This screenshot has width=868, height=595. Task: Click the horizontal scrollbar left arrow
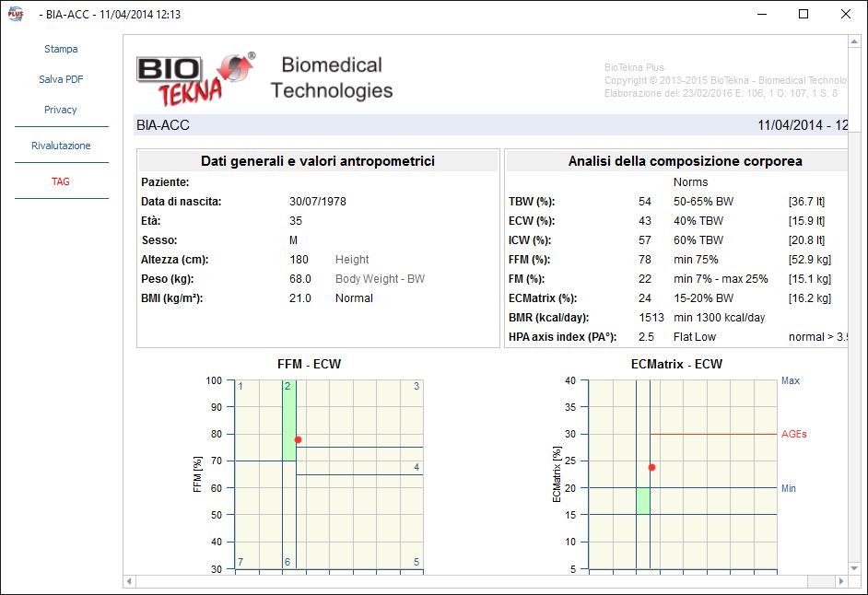pyautogui.click(x=130, y=581)
